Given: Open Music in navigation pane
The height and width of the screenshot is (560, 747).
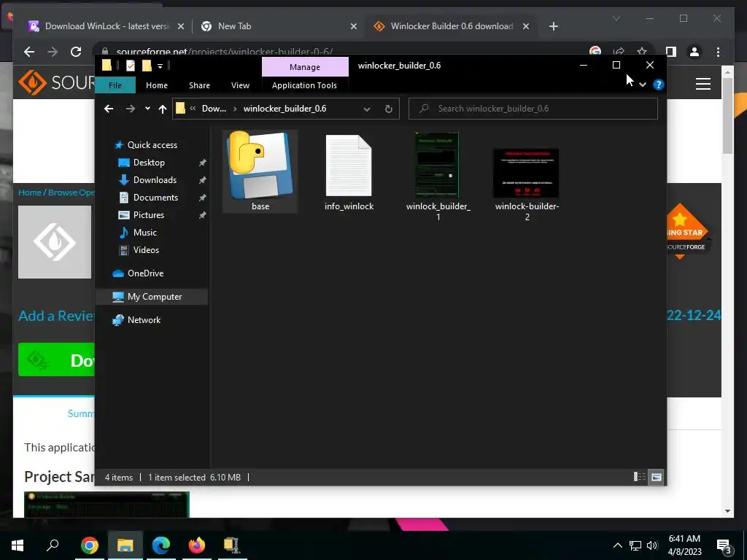Looking at the screenshot, I should point(145,233).
